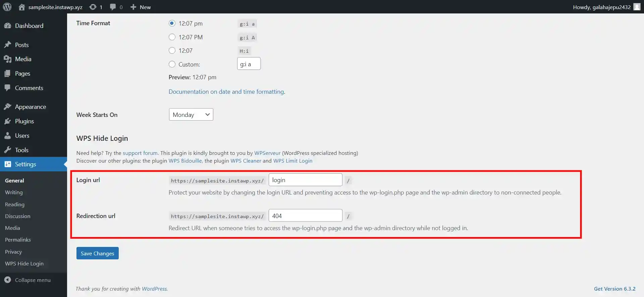Open the updates circular arrows icon
Viewport: 644px width, 297px height.
point(93,7)
